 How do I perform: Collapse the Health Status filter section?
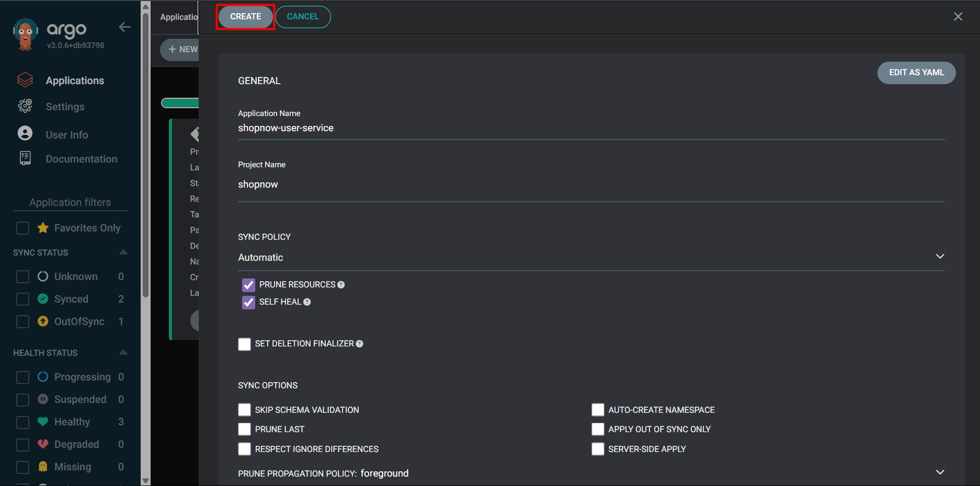click(123, 353)
